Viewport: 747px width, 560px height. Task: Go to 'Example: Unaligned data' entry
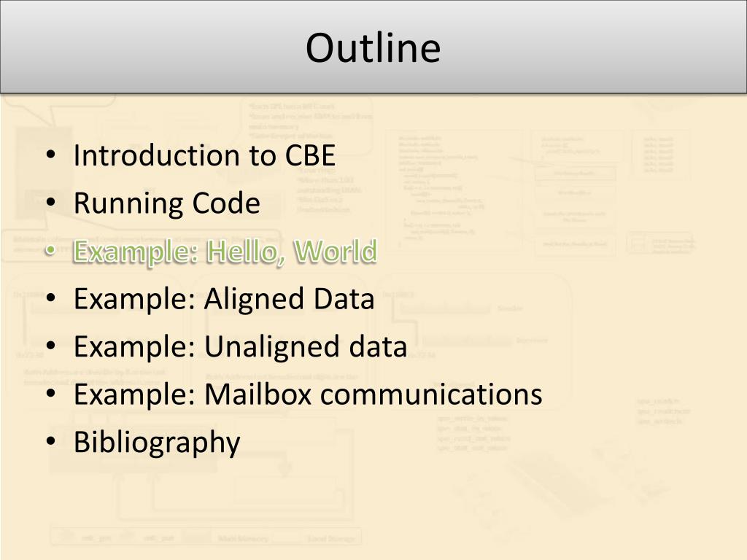240,346
